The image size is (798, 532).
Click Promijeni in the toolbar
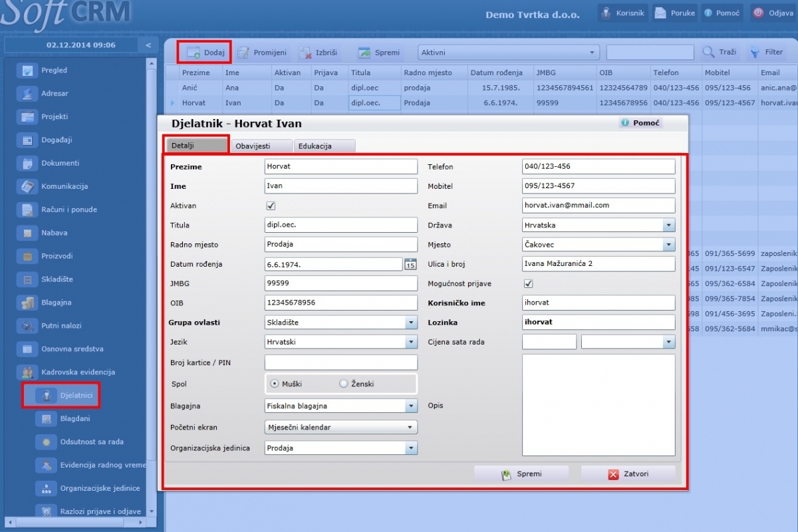pos(261,53)
